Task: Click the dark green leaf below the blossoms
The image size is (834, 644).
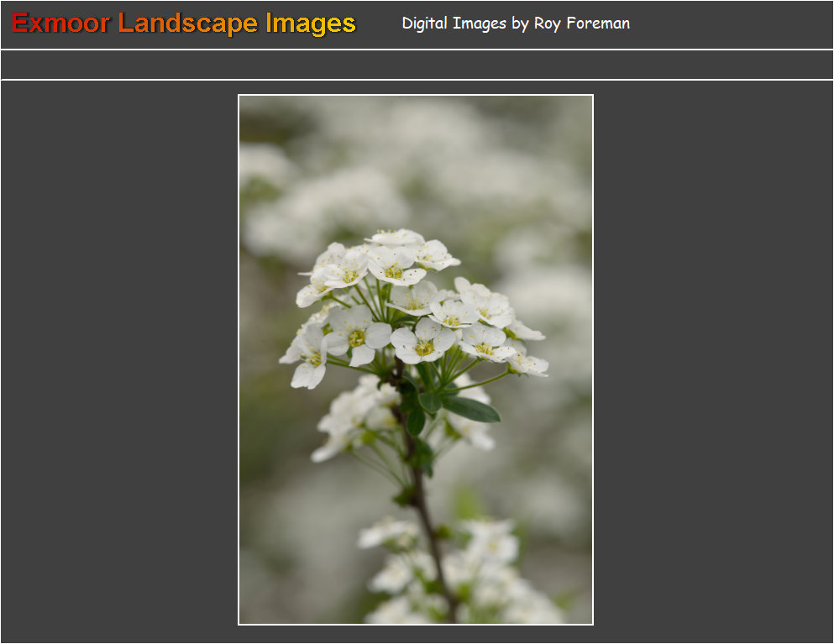Action: click(472, 409)
